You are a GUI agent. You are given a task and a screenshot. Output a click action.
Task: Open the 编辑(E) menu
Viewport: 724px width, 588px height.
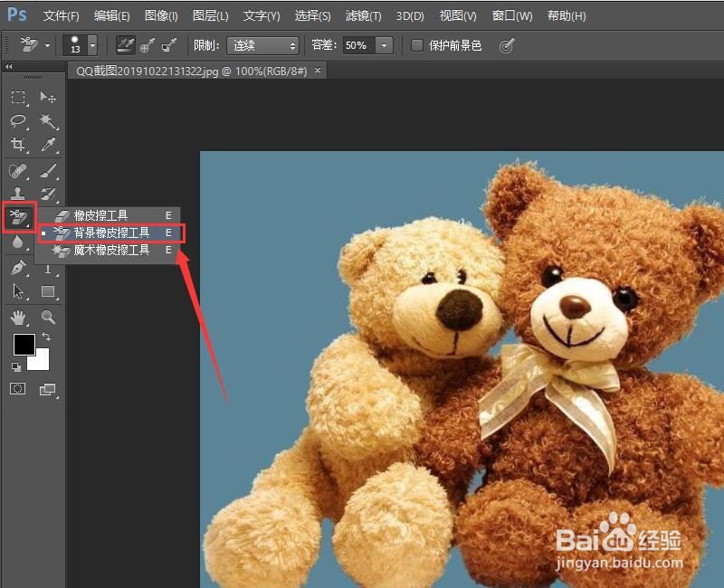[111, 15]
